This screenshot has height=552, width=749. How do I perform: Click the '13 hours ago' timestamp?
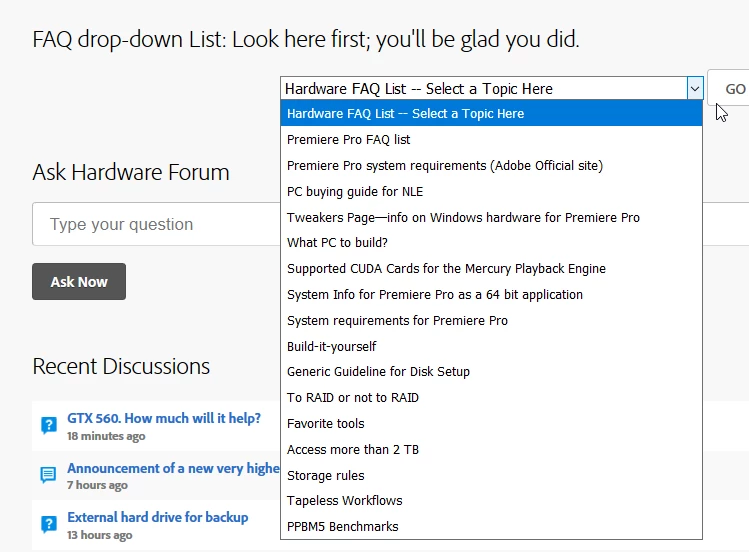click(x=100, y=535)
